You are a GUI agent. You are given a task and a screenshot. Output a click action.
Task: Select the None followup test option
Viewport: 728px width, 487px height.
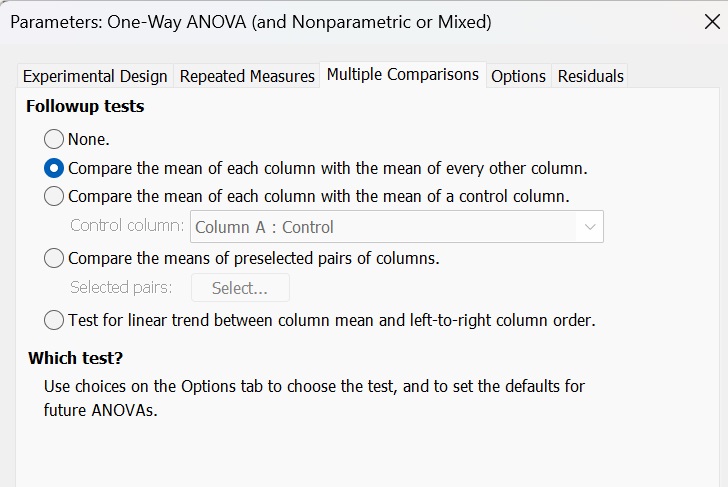[x=54, y=139]
